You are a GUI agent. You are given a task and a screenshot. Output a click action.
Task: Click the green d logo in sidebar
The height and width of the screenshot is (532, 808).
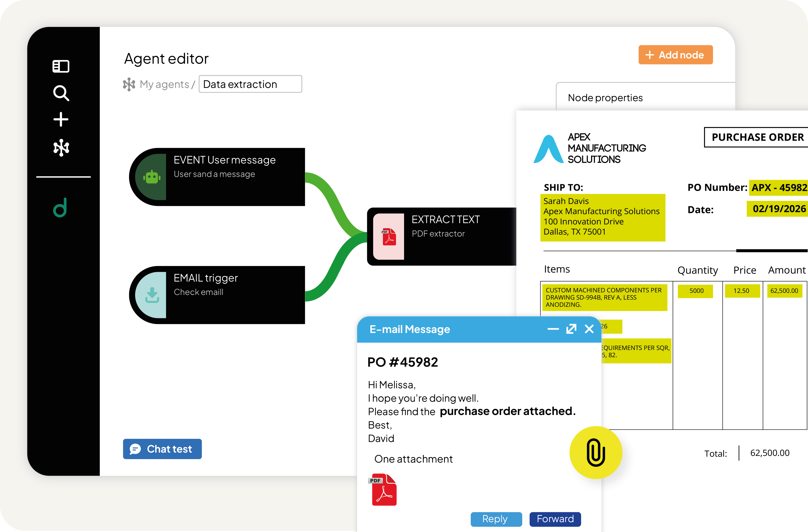pos(60,207)
